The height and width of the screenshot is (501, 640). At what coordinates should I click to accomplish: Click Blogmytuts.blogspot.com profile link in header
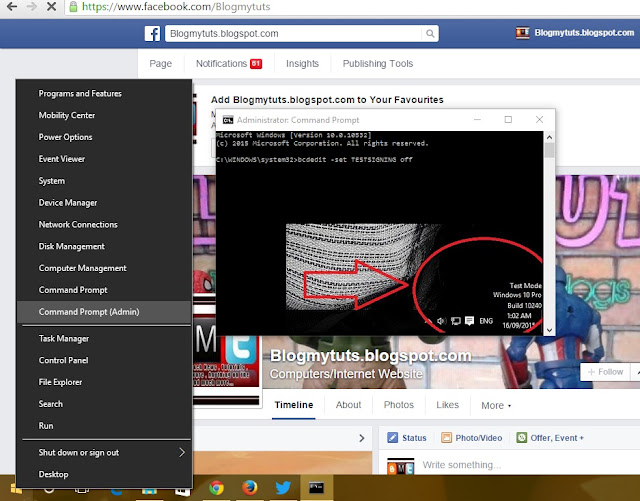584,33
